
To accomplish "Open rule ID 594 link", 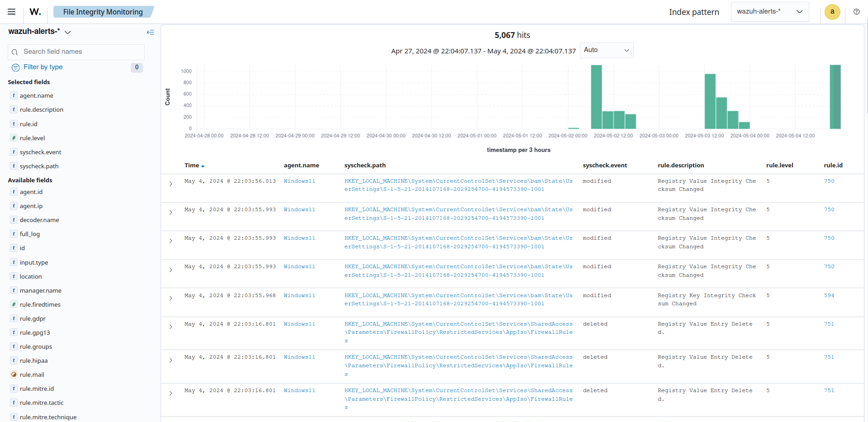I will coord(829,295).
